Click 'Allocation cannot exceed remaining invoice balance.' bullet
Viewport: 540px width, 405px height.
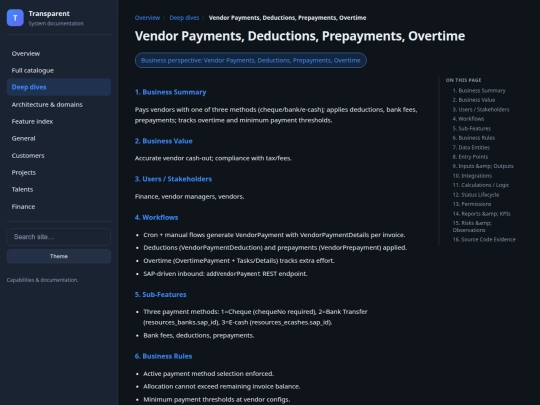pyautogui.click(x=221, y=386)
